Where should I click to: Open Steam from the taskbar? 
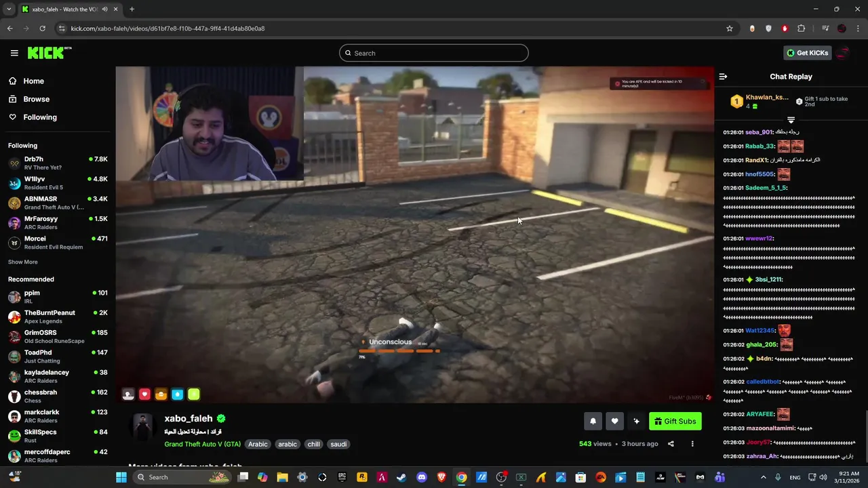[401, 477]
